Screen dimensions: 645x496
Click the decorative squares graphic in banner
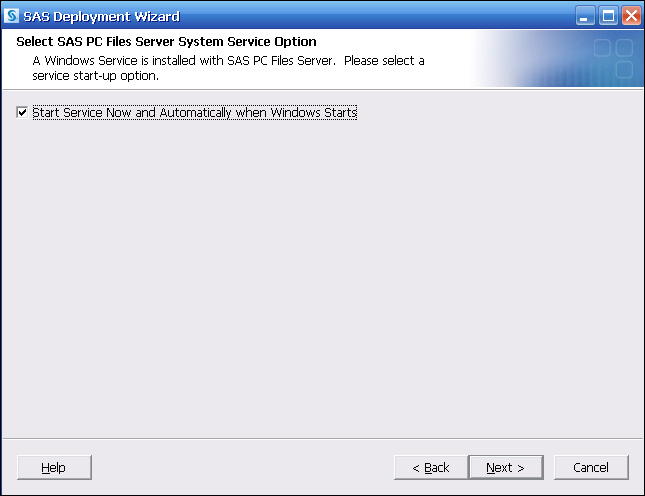pyautogui.click(x=611, y=59)
